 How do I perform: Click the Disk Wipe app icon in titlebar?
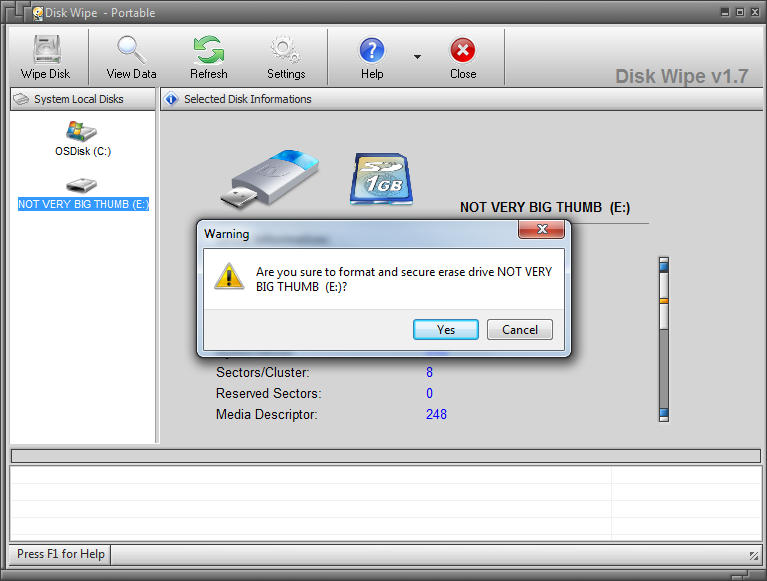(38, 13)
